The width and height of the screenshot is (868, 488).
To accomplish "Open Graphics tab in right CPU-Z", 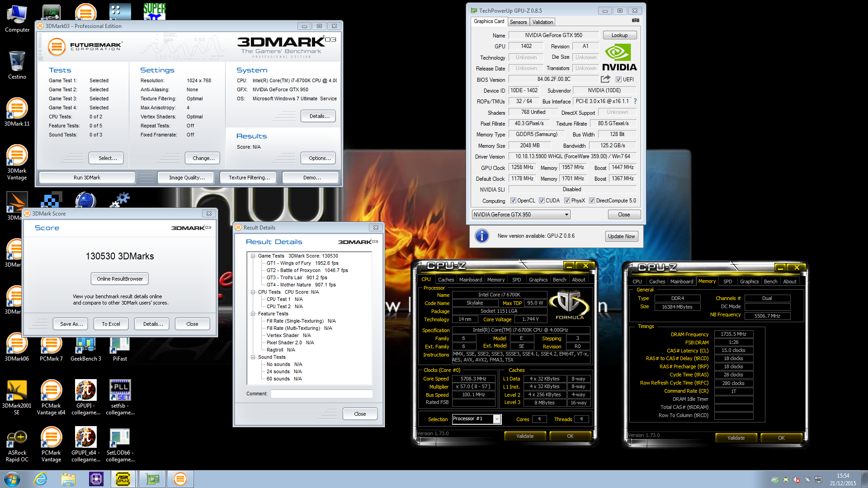I will coord(749,282).
